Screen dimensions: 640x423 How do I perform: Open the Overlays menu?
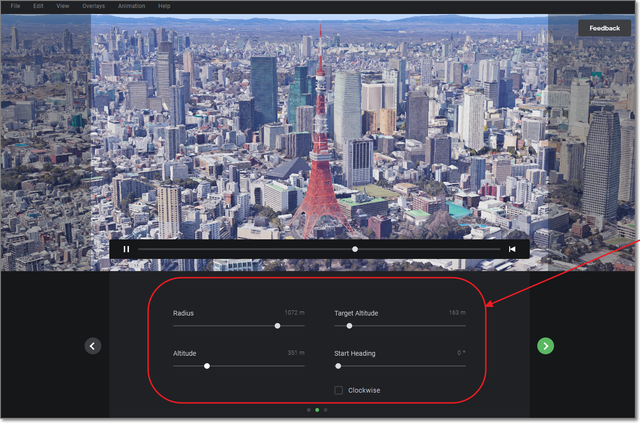click(x=94, y=6)
